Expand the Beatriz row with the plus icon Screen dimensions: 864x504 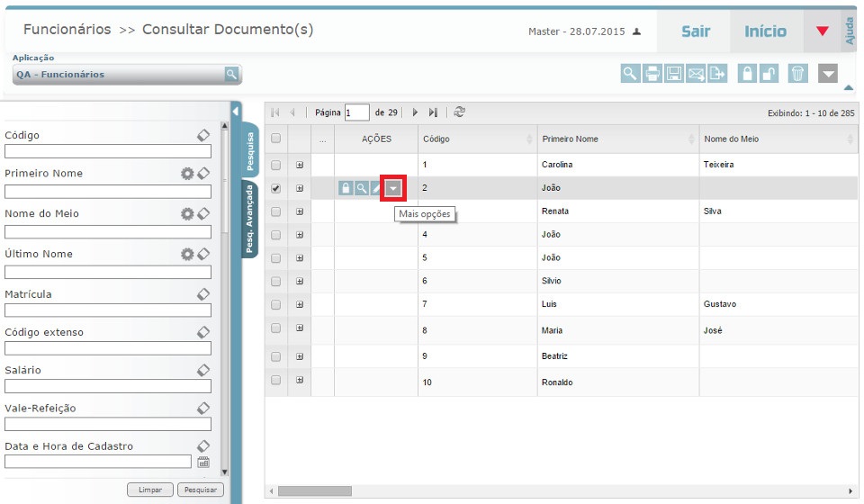(x=300, y=356)
